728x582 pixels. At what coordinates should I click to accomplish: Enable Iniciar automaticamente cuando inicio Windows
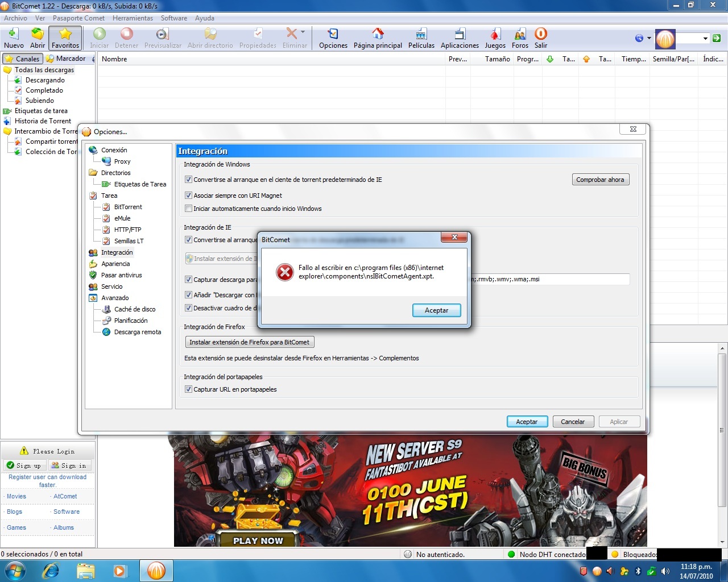(x=188, y=209)
